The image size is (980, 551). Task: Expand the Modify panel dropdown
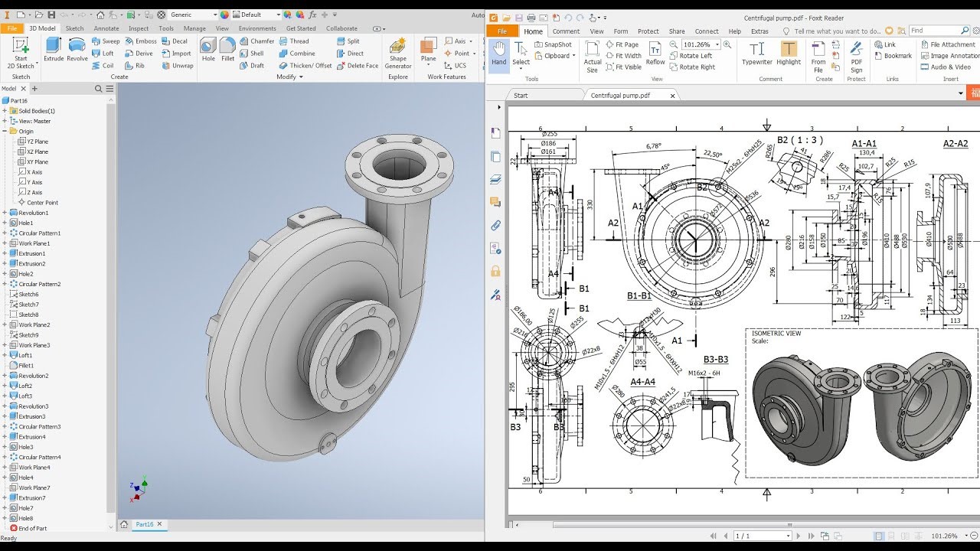289,77
